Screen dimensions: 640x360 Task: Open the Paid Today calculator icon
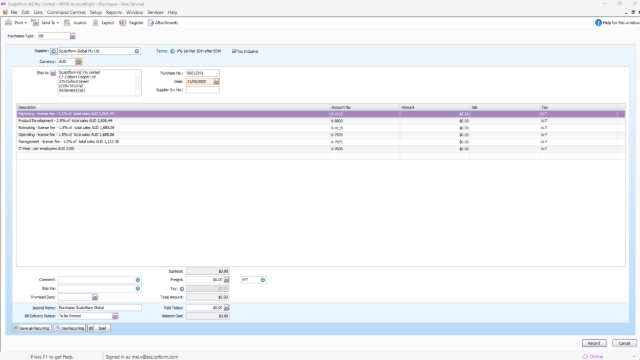pos(227,308)
